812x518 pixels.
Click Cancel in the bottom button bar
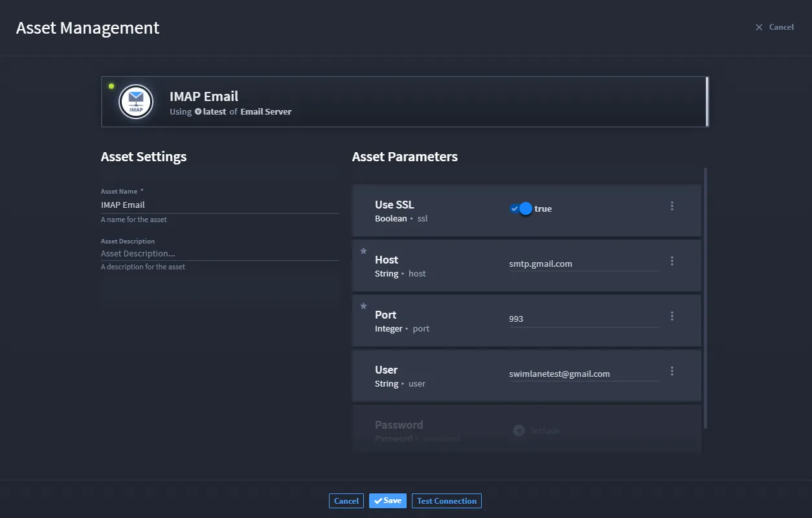(346, 501)
